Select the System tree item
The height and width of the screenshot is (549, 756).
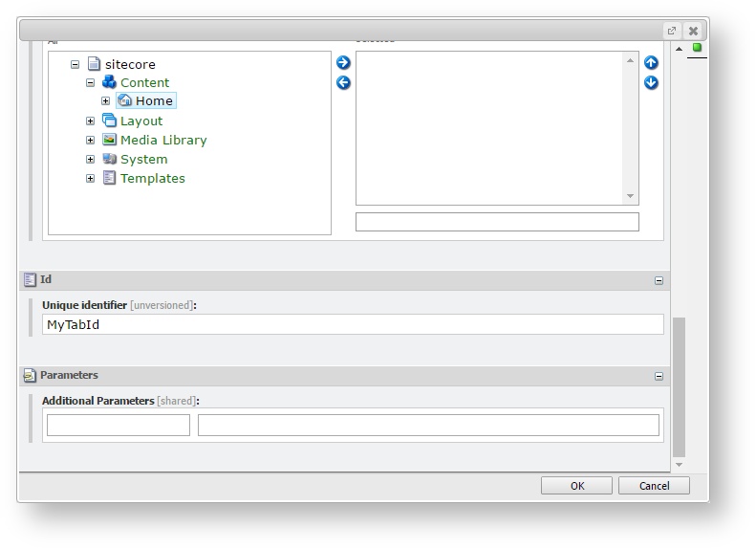143,159
